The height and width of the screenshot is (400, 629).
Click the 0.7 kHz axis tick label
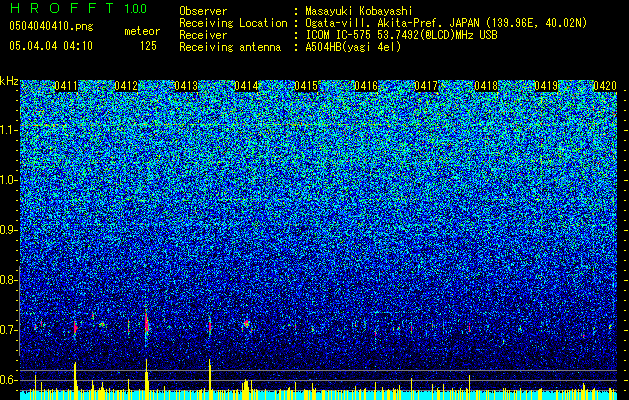click(x=8, y=330)
